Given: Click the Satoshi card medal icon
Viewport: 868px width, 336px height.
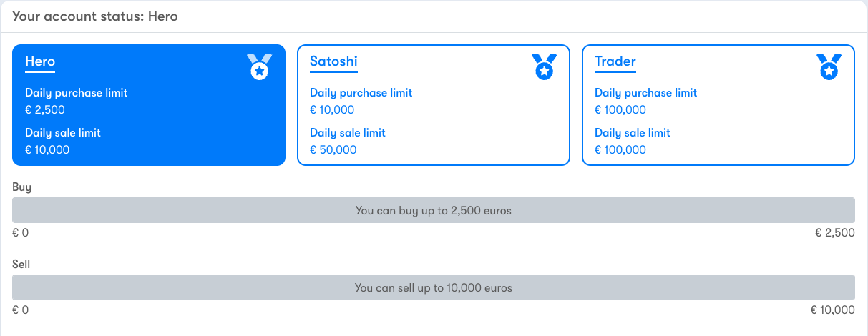Looking at the screenshot, I should pos(545,66).
